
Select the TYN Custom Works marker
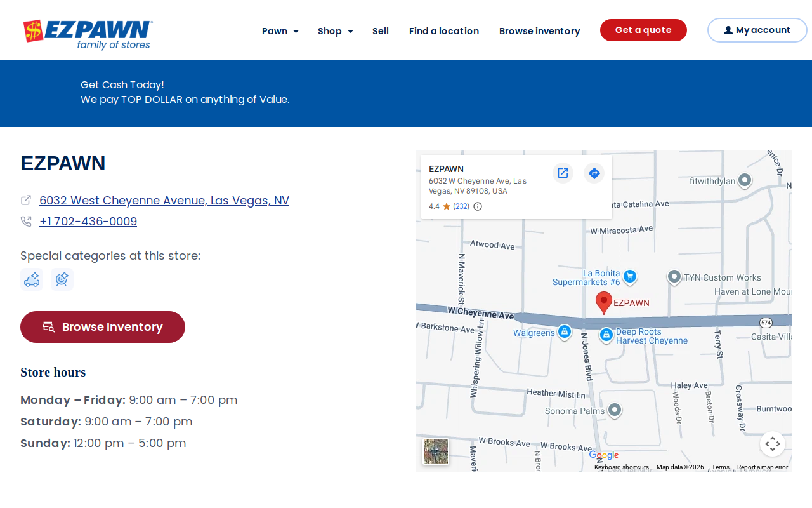[x=674, y=277]
